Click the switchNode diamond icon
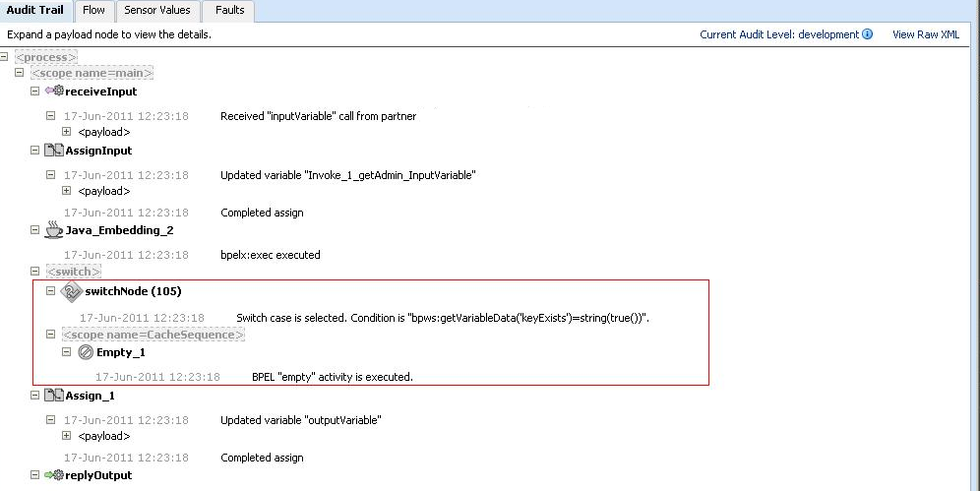 point(71,291)
